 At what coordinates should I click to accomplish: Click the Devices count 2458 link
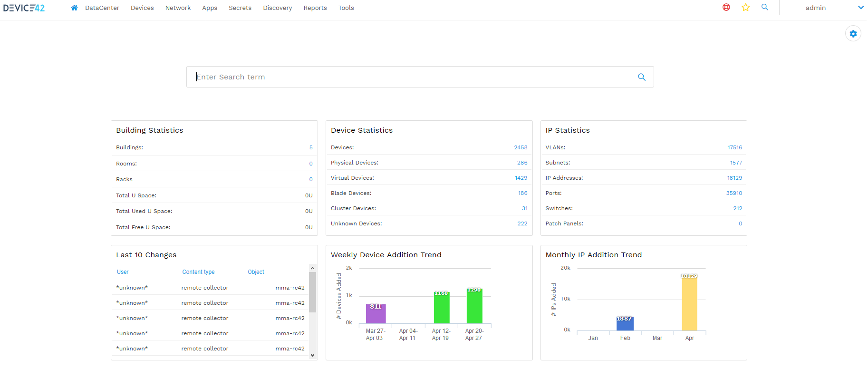click(x=521, y=147)
